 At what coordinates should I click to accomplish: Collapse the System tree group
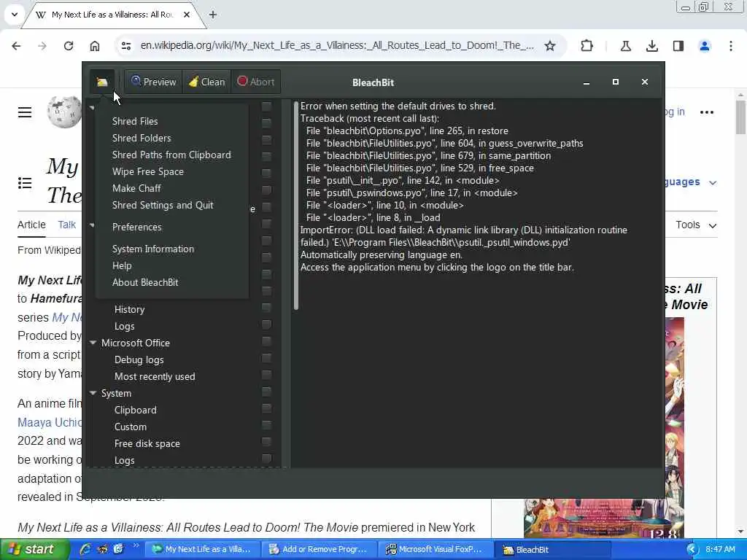tap(93, 393)
